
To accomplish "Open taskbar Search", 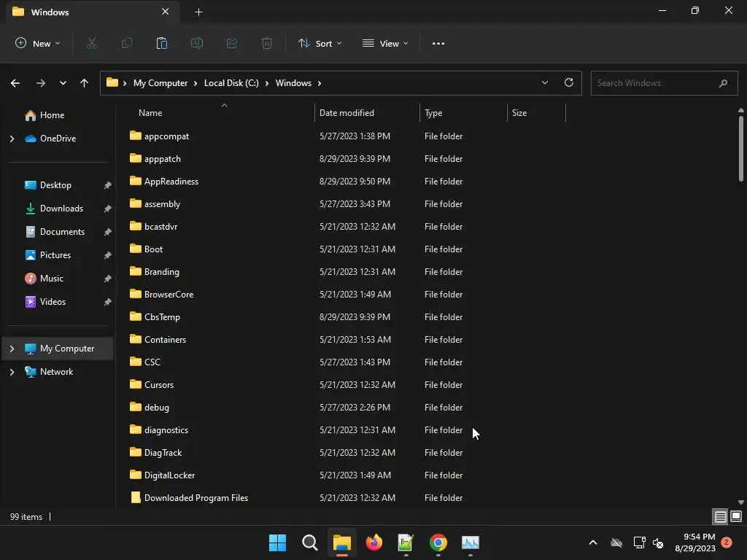I will 309,542.
